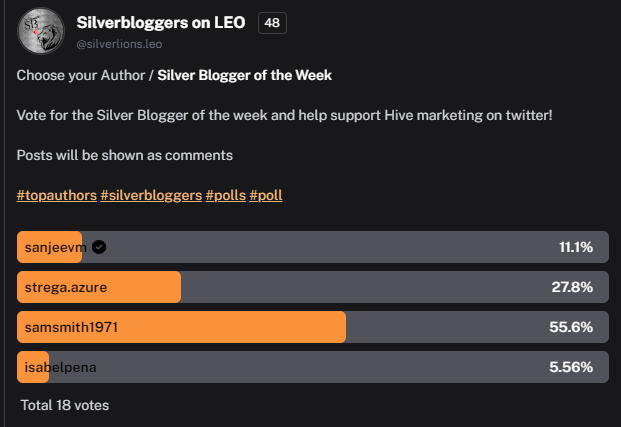Open the #topauthors hashtag
The image size is (621, 427).
point(57,195)
